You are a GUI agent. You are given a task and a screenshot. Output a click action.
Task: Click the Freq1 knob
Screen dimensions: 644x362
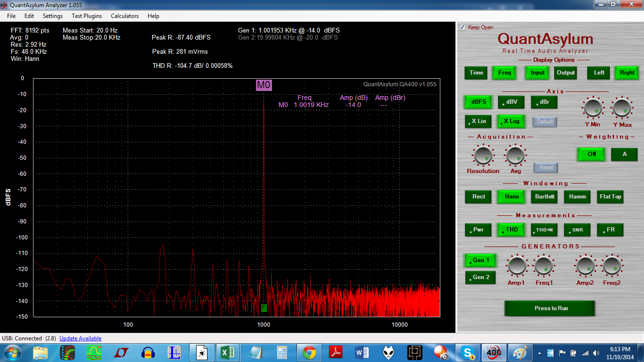(544, 266)
